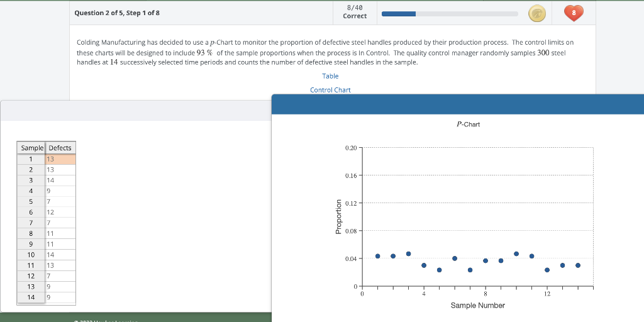Select defects value 13 for sample 2

click(60, 170)
